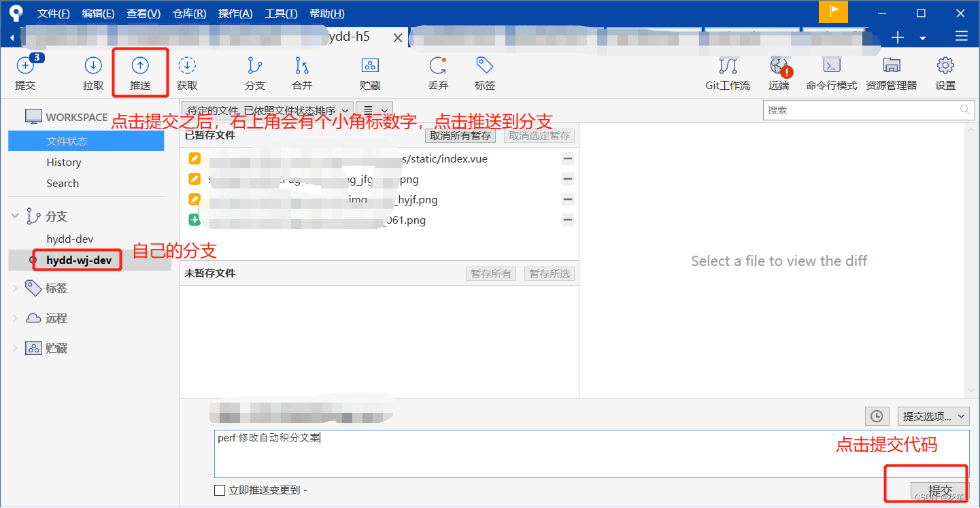Click the commit history clock icon
This screenshot has height=508, width=980.
coord(877,416)
